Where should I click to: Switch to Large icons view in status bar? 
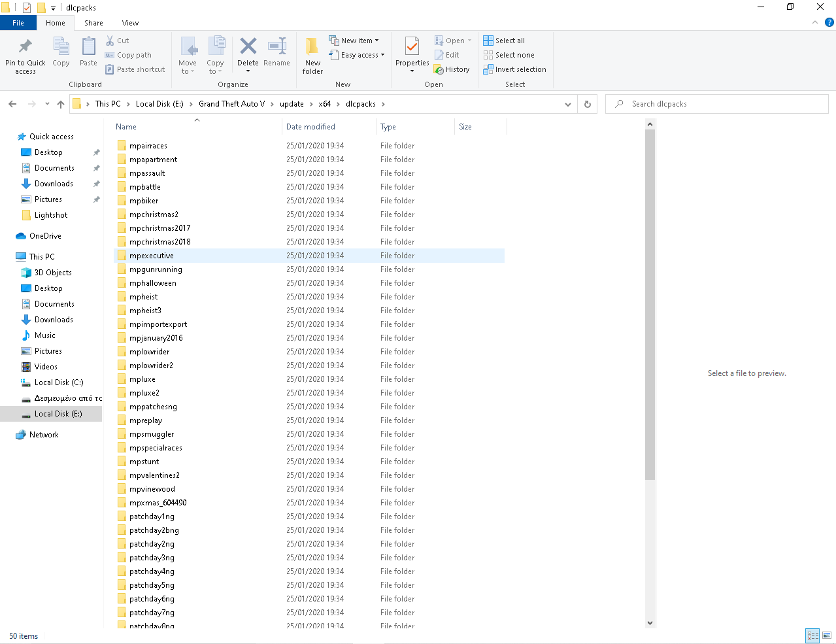[827, 636]
